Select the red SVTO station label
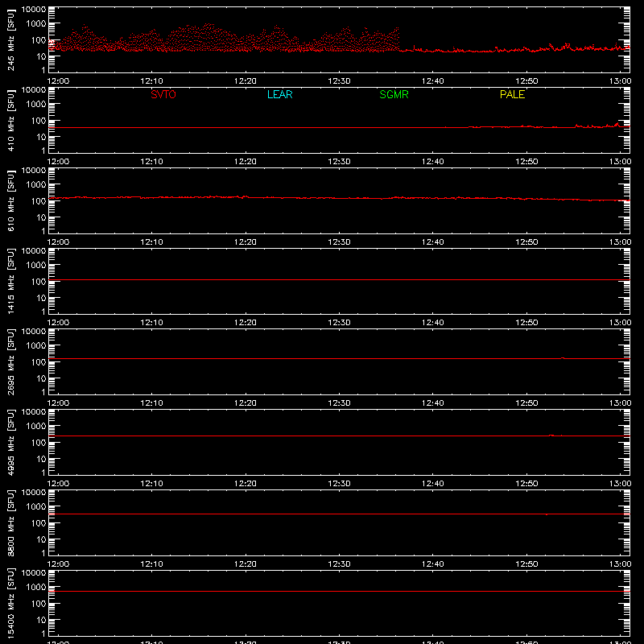 click(x=163, y=94)
